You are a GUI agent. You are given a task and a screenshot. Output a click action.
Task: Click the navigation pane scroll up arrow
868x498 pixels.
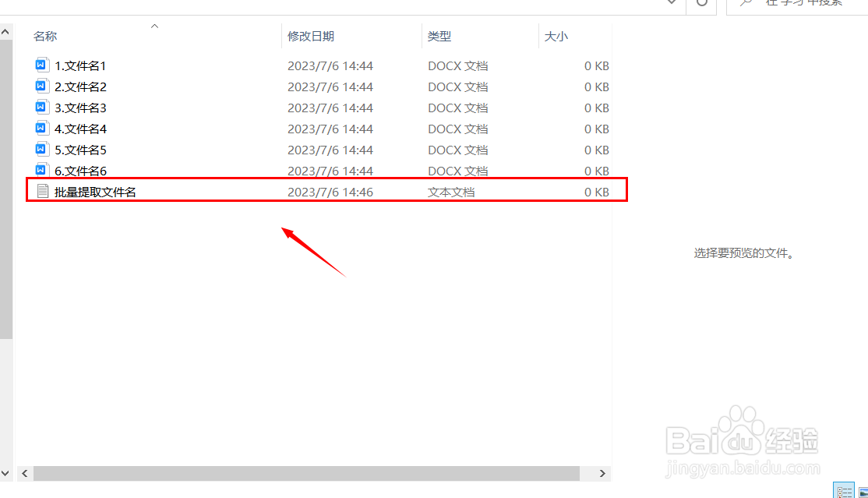point(5,32)
